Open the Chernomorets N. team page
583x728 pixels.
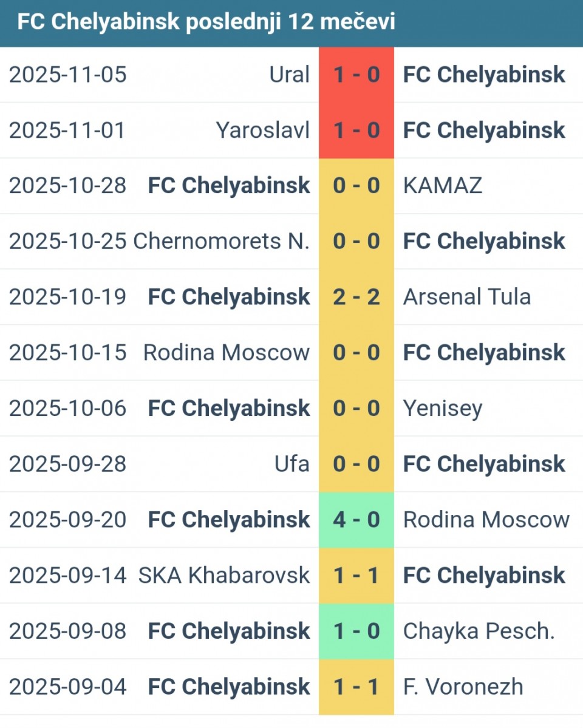pos(221,242)
